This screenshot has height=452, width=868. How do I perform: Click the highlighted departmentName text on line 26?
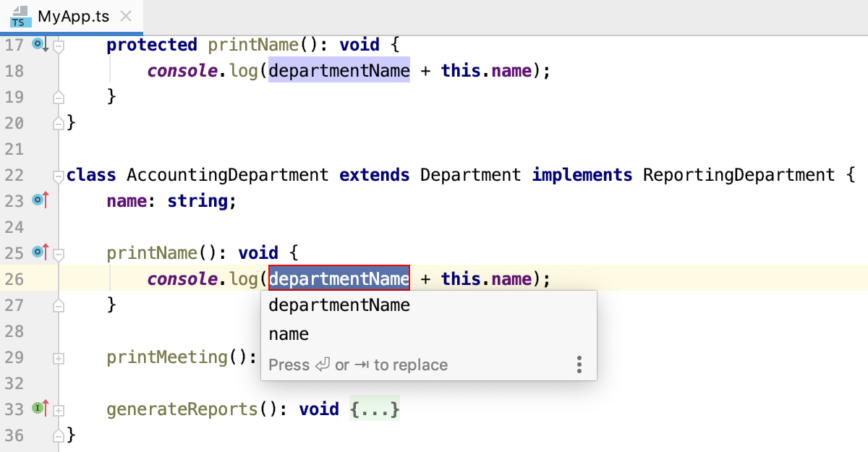(339, 278)
